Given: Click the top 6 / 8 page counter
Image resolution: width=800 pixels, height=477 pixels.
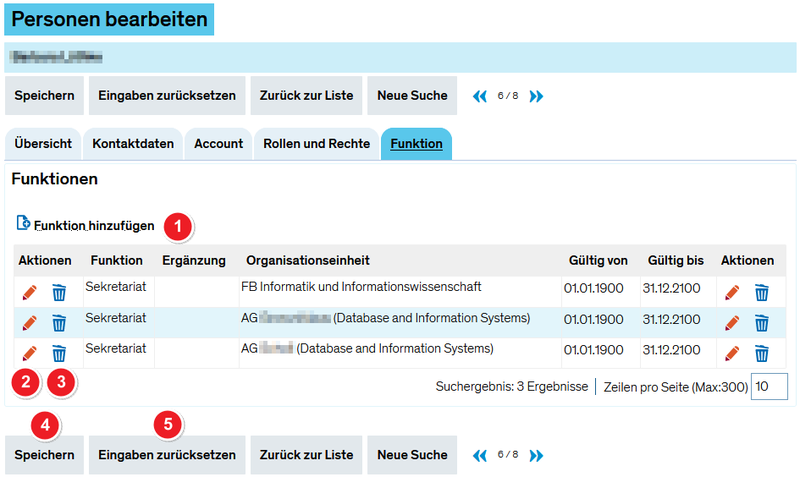Looking at the screenshot, I should (508, 96).
